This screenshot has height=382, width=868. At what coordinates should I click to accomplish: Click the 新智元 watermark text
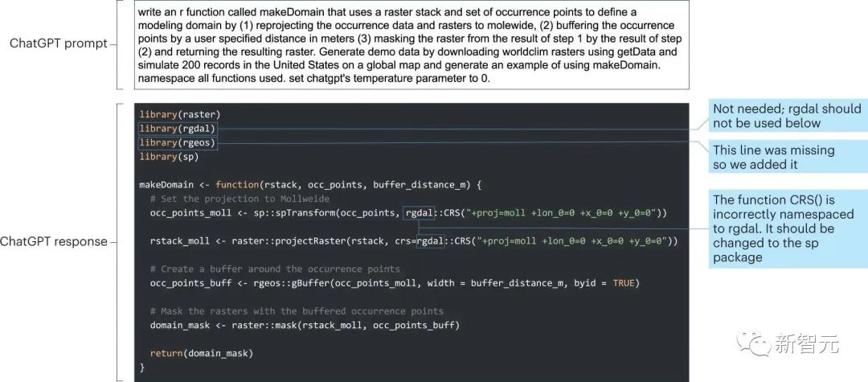(x=806, y=344)
